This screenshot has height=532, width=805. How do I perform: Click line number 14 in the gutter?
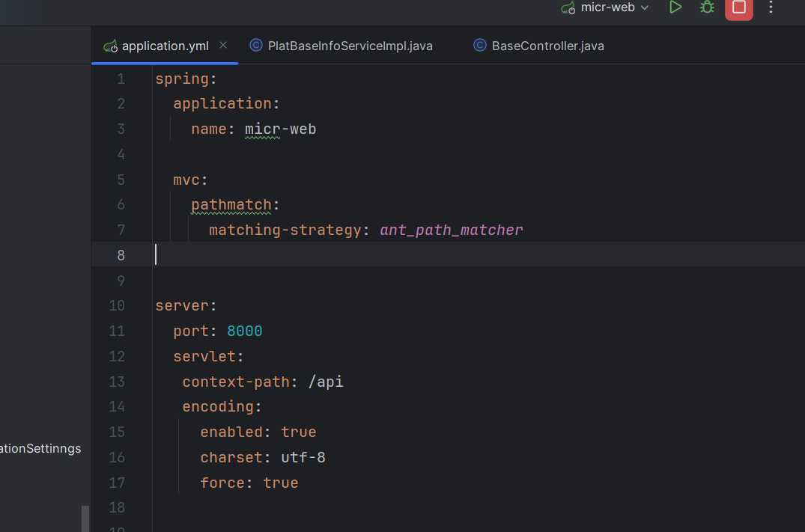pyautogui.click(x=117, y=407)
